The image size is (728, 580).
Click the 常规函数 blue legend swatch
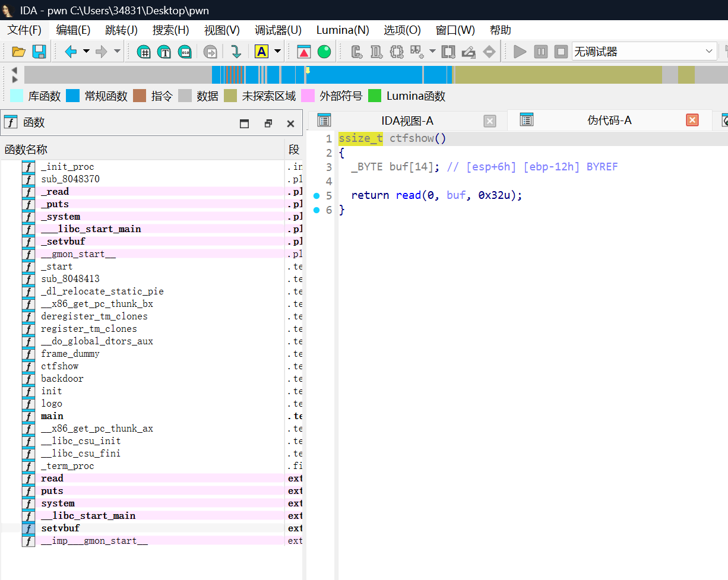(72, 96)
